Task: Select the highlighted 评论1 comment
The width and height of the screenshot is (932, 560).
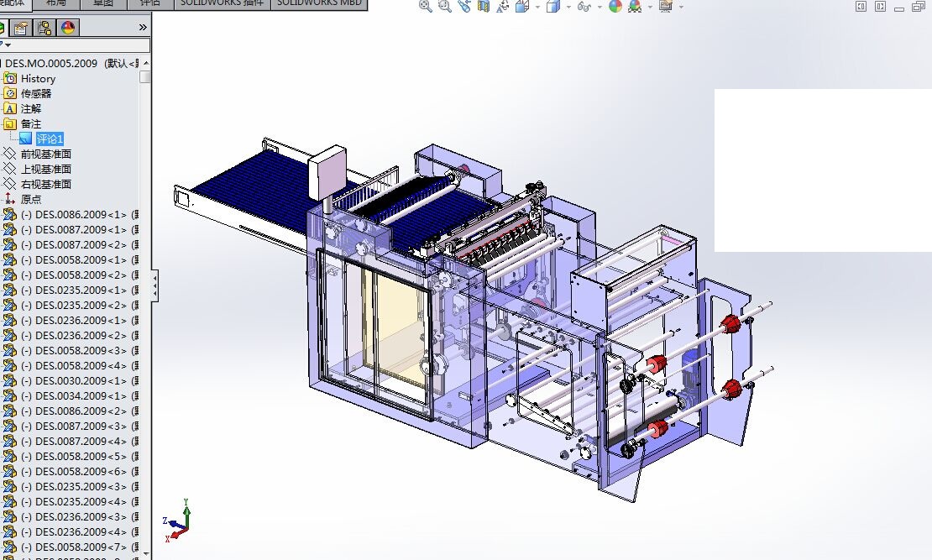Action: 50,139
